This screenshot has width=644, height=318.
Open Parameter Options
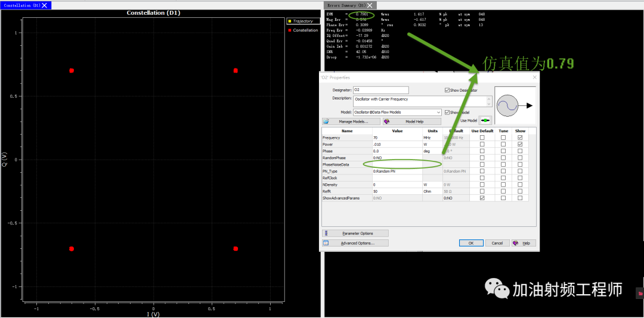coord(355,233)
